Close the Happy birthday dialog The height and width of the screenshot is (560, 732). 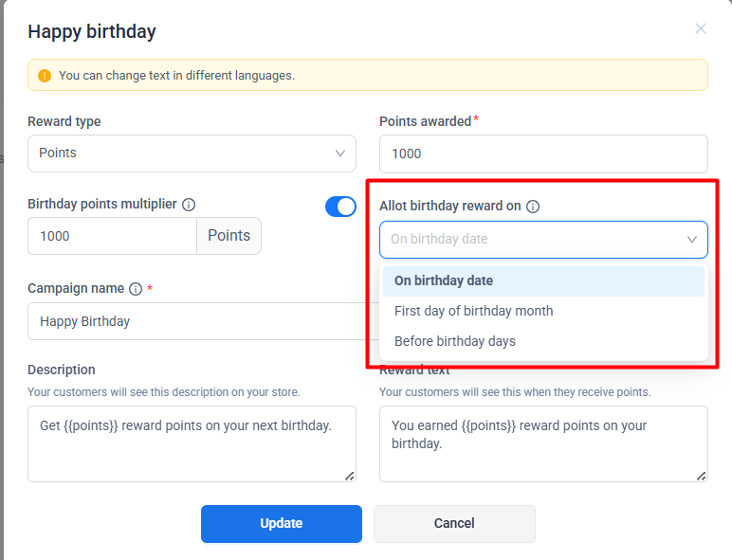point(701,28)
